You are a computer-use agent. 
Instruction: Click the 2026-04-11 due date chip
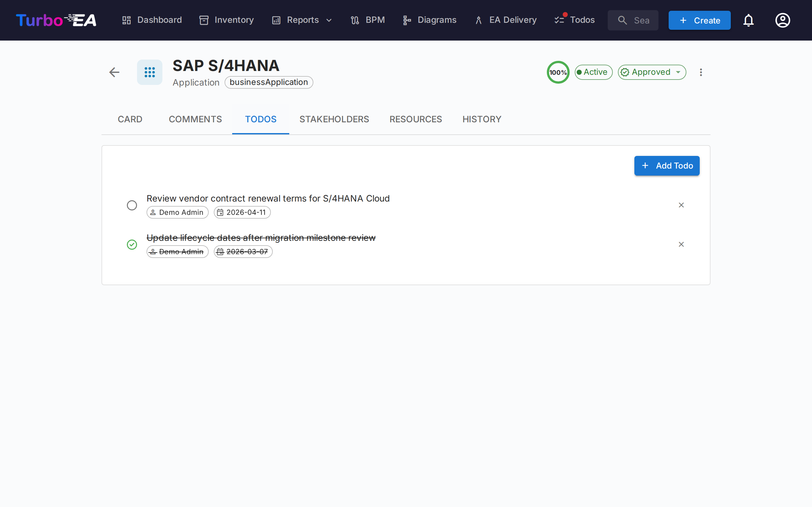[x=242, y=212]
